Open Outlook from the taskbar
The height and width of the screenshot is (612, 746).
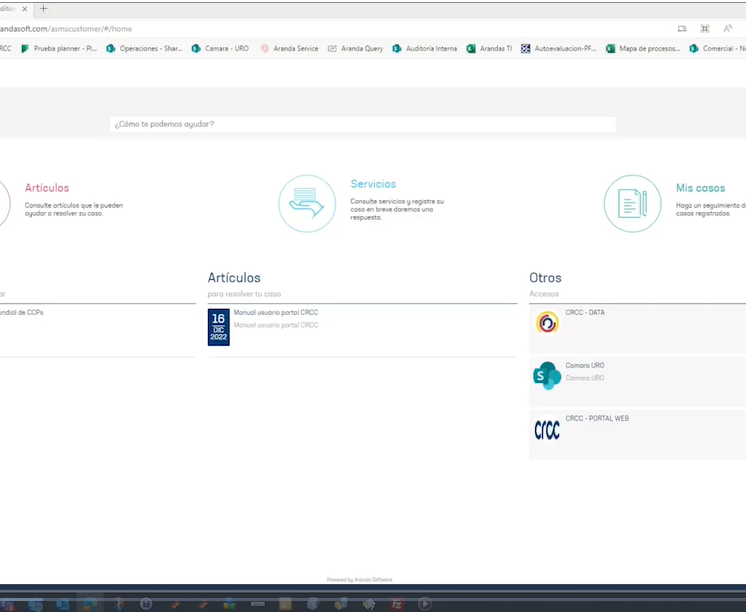click(x=62, y=604)
